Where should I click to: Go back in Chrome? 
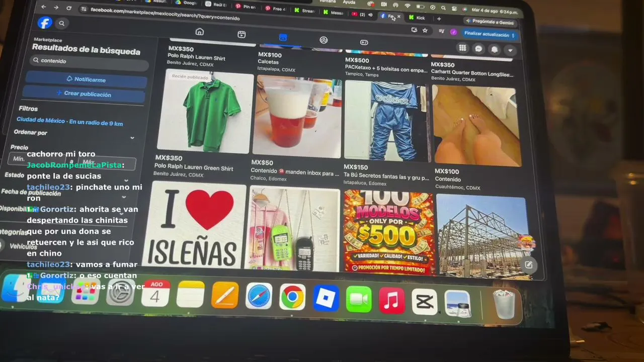point(44,7)
